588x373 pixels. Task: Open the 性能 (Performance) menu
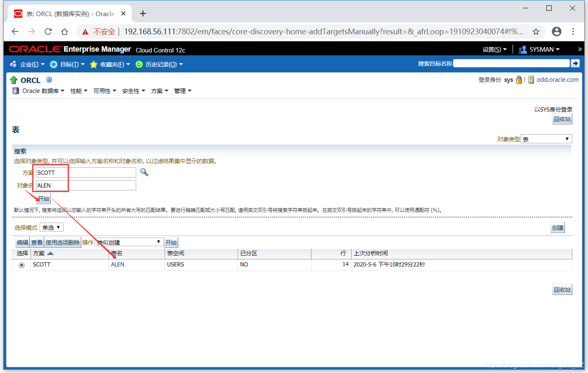tap(79, 91)
